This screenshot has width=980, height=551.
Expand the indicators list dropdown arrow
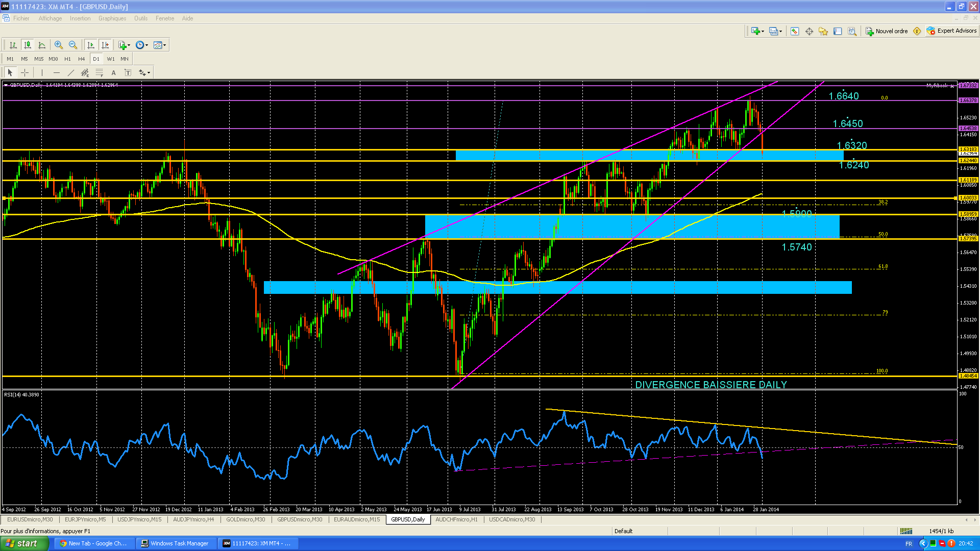pos(129,45)
